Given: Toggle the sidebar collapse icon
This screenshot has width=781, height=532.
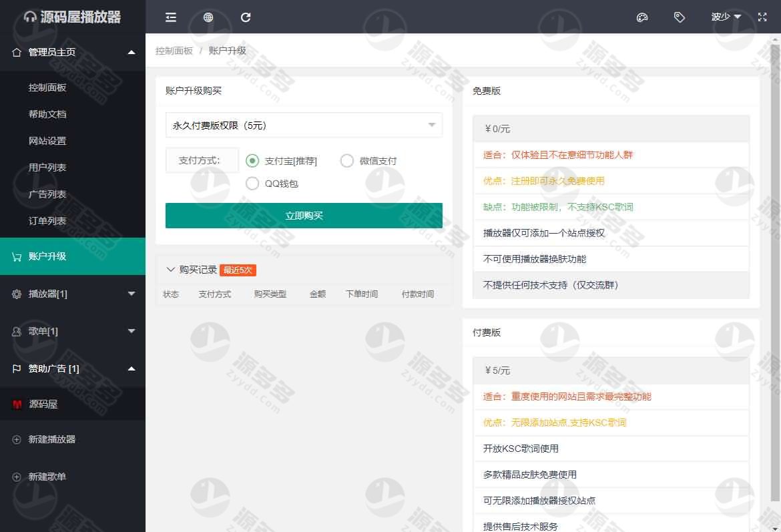Looking at the screenshot, I should pyautogui.click(x=171, y=17).
